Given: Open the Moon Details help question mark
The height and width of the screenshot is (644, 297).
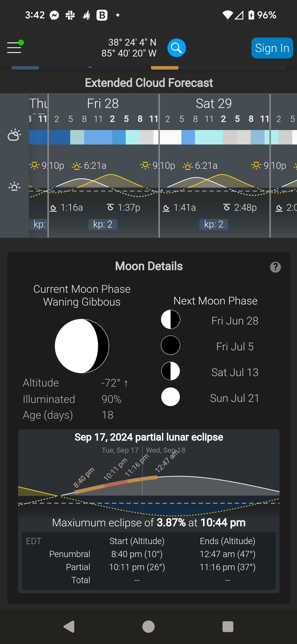Looking at the screenshot, I should 276,267.
